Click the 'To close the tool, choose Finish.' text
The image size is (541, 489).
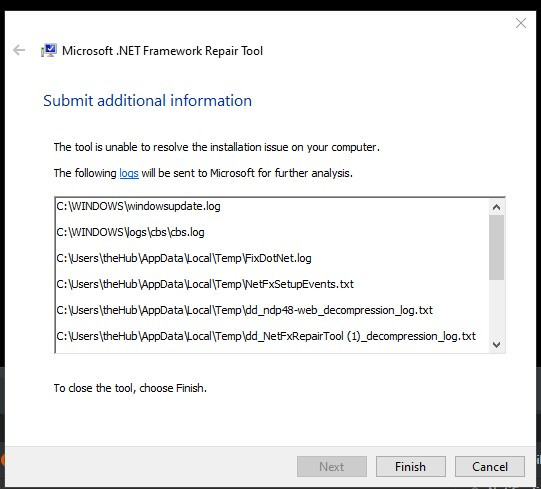click(x=130, y=388)
